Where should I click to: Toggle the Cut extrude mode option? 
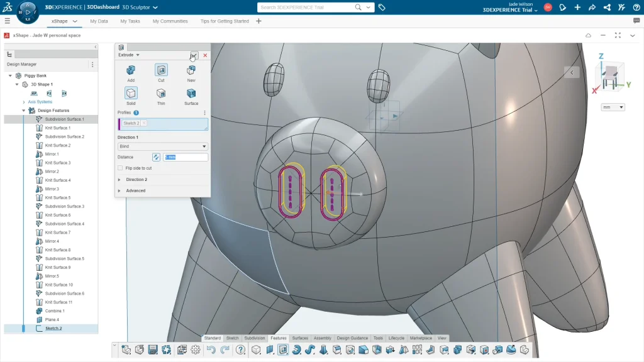pos(161,70)
